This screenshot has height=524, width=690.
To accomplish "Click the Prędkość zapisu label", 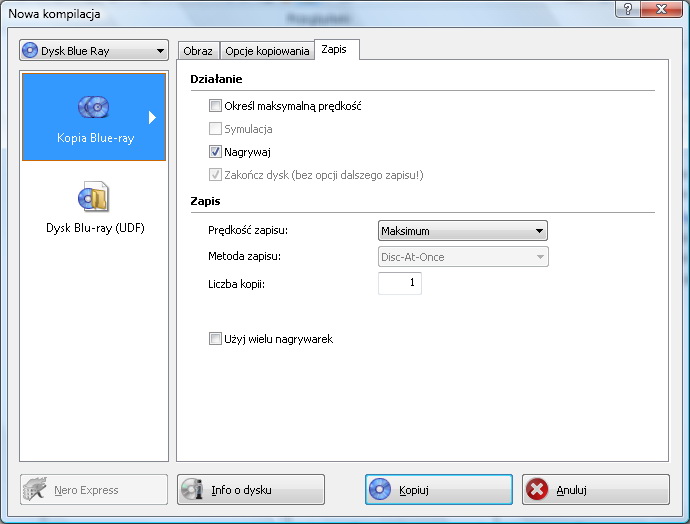I will pos(248,230).
